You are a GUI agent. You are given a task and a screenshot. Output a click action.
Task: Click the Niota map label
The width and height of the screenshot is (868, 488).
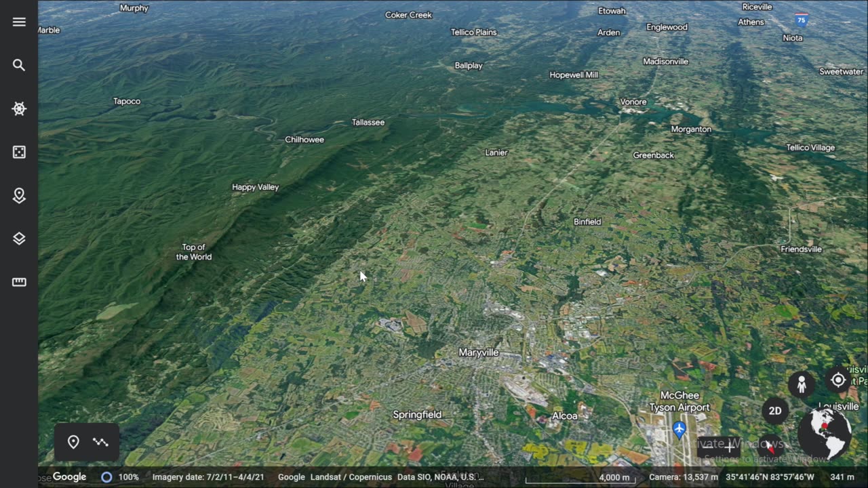(793, 38)
